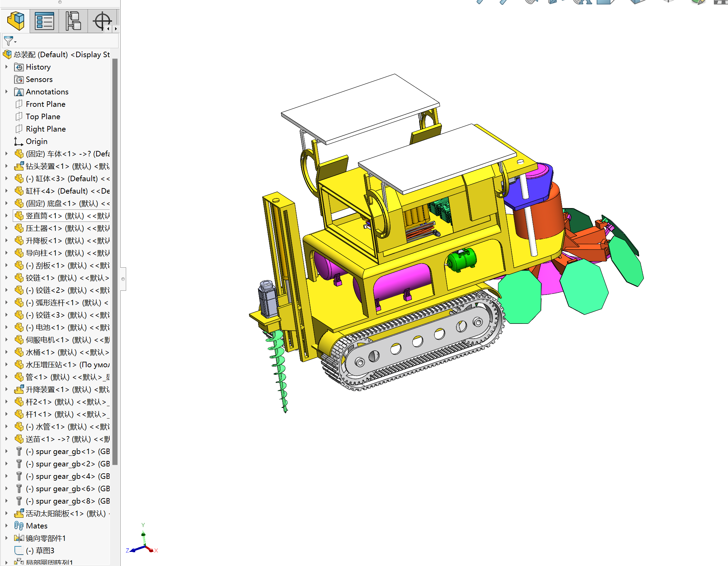Expand the Mates folder
This screenshot has height=566, width=728.
pyautogui.click(x=7, y=526)
